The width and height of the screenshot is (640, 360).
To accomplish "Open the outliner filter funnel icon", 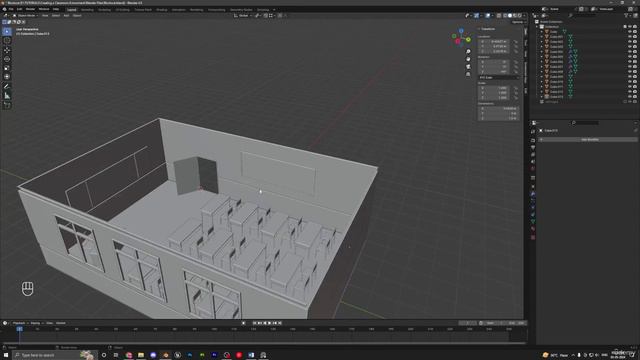I will click(626, 16).
